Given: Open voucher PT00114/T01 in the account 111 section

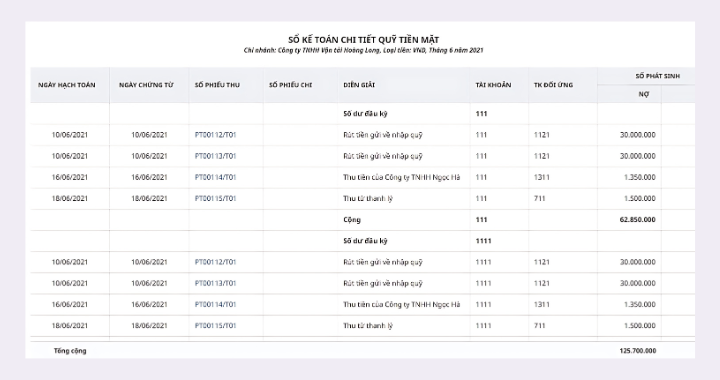Looking at the screenshot, I should pyautogui.click(x=215, y=177).
